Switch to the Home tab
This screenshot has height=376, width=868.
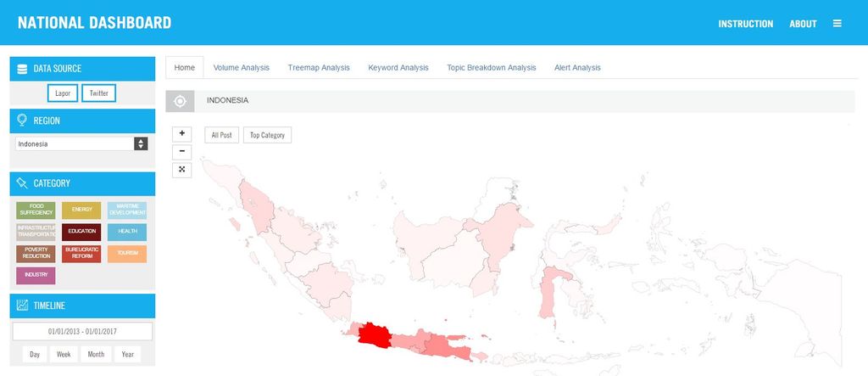click(x=184, y=68)
